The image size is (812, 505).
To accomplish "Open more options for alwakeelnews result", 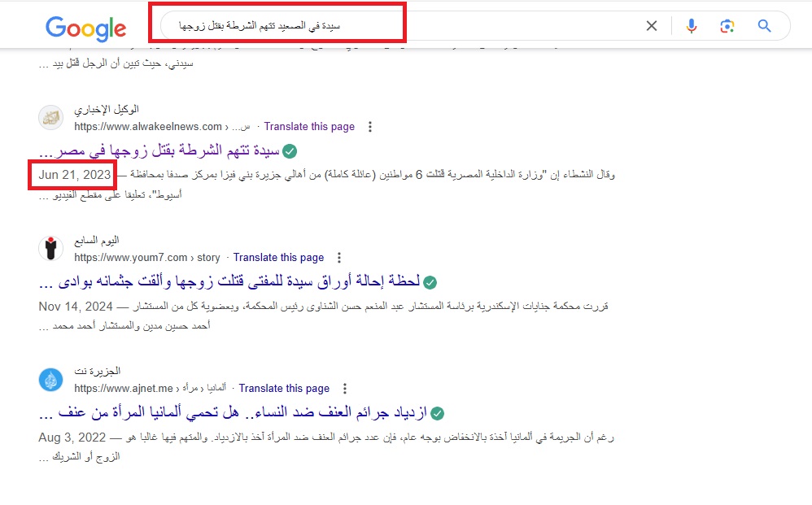I will pyautogui.click(x=370, y=127).
